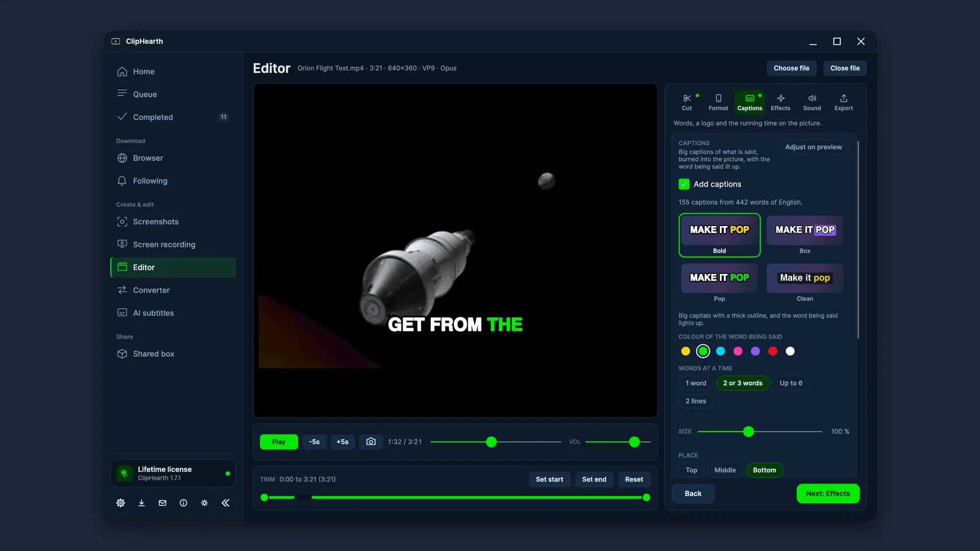Switch to the Sound tab

point(812,102)
